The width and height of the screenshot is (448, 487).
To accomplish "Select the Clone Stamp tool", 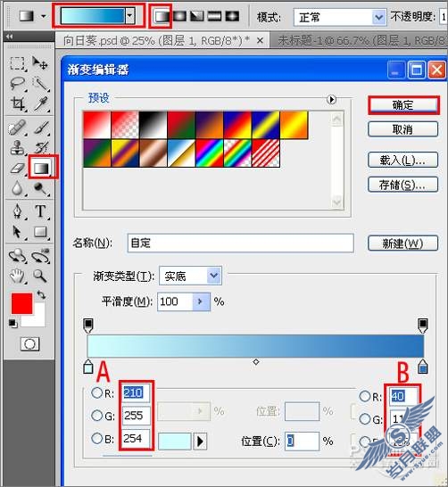I will 17,147.
